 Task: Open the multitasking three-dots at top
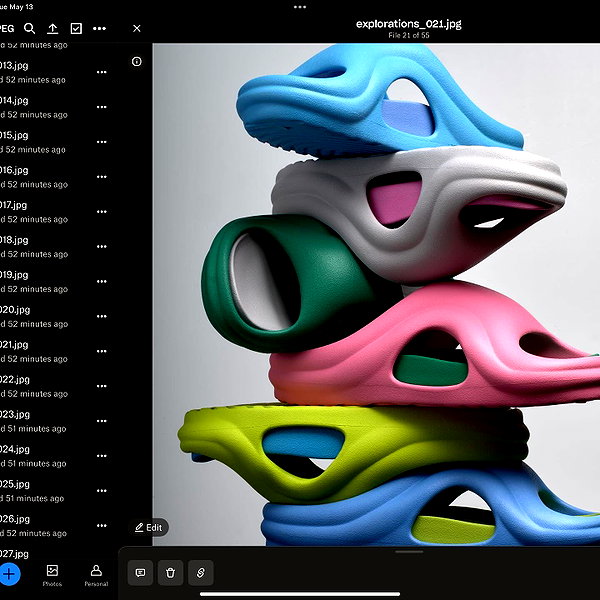pyautogui.click(x=300, y=7)
